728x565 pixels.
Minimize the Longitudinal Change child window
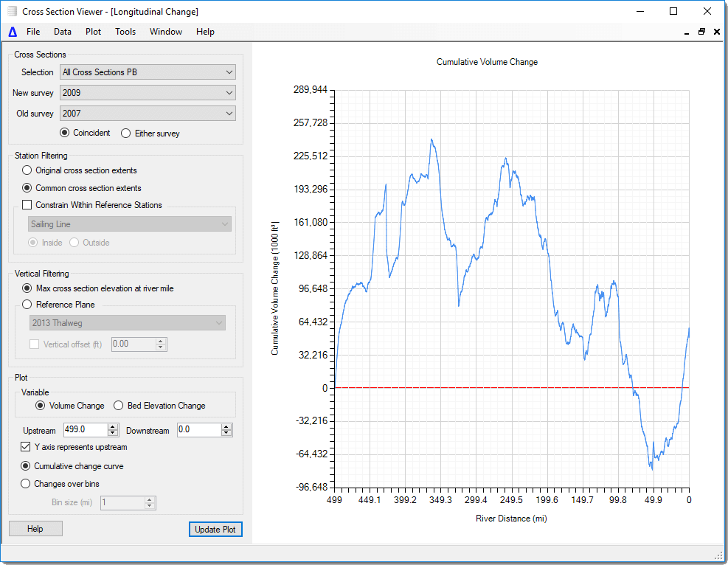tap(687, 32)
